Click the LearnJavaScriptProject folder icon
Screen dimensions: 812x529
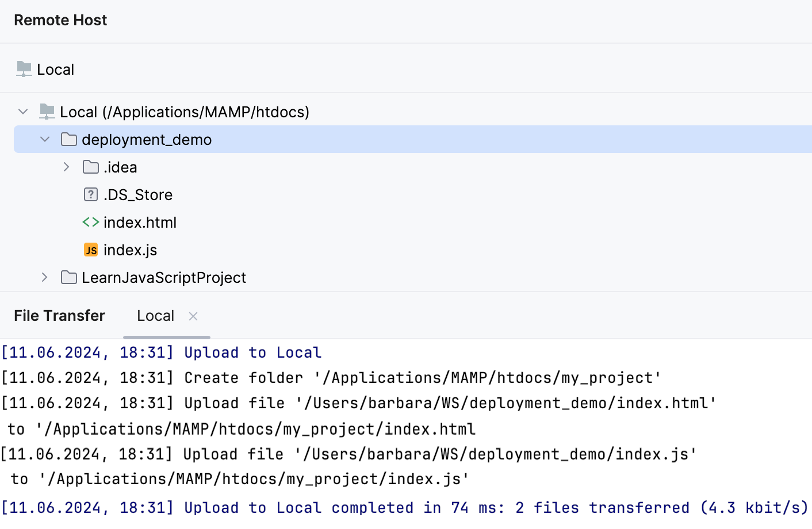tap(69, 277)
